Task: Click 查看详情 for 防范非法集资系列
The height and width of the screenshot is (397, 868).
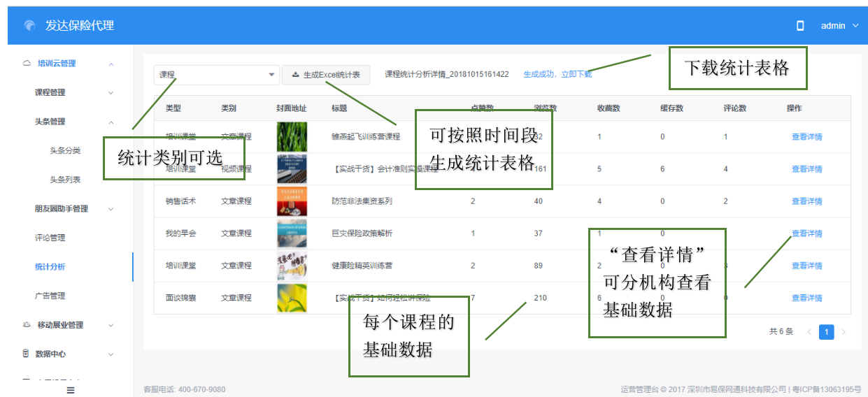Action: click(806, 201)
